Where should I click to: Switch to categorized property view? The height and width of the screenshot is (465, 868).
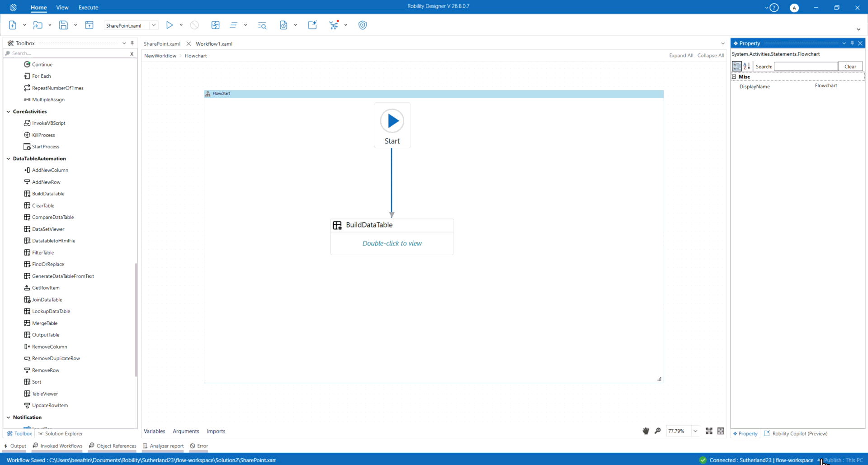737,66
